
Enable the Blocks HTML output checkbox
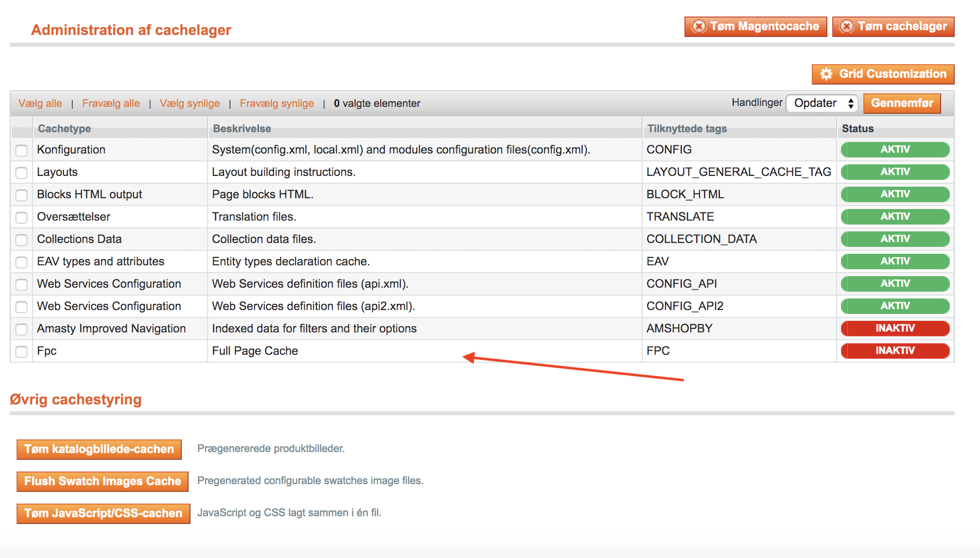pos(22,195)
